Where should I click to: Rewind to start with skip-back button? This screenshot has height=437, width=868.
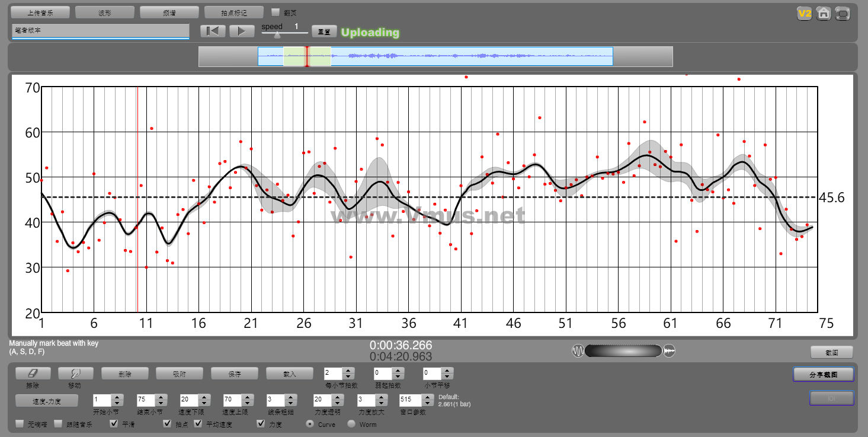(x=213, y=31)
